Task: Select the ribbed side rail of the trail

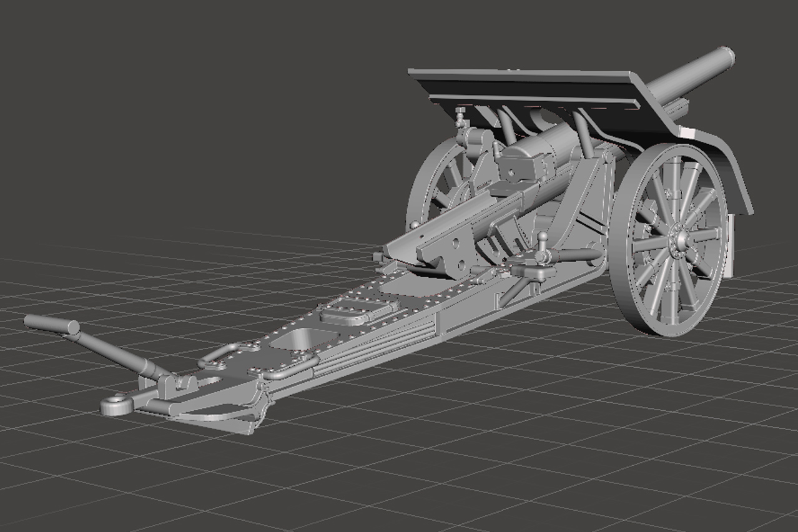Action: click(x=375, y=351)
